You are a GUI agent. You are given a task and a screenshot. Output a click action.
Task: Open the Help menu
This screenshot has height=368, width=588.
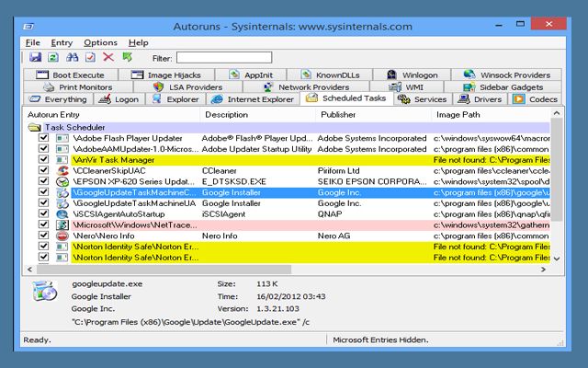point(139,43)
